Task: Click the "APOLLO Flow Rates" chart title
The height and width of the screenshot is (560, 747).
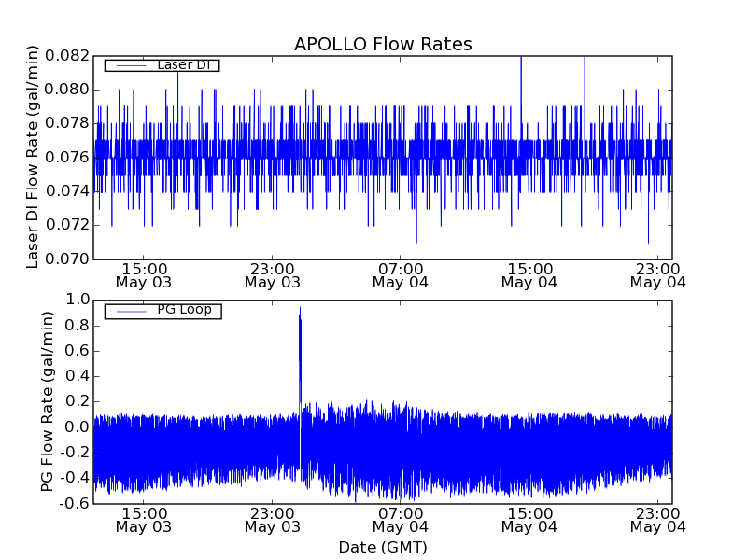Action: coord(383,45)
